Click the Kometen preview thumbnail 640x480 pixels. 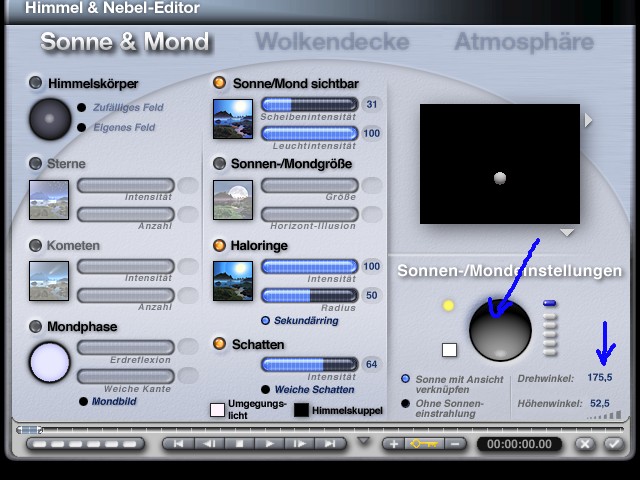[x=49, y=281]
